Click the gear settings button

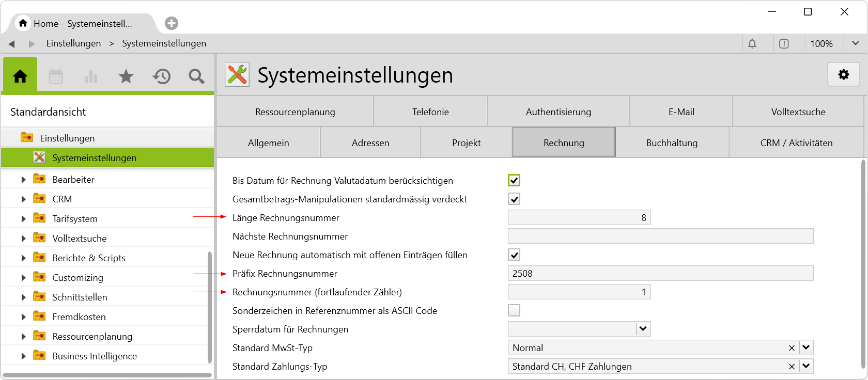[843, 75]
